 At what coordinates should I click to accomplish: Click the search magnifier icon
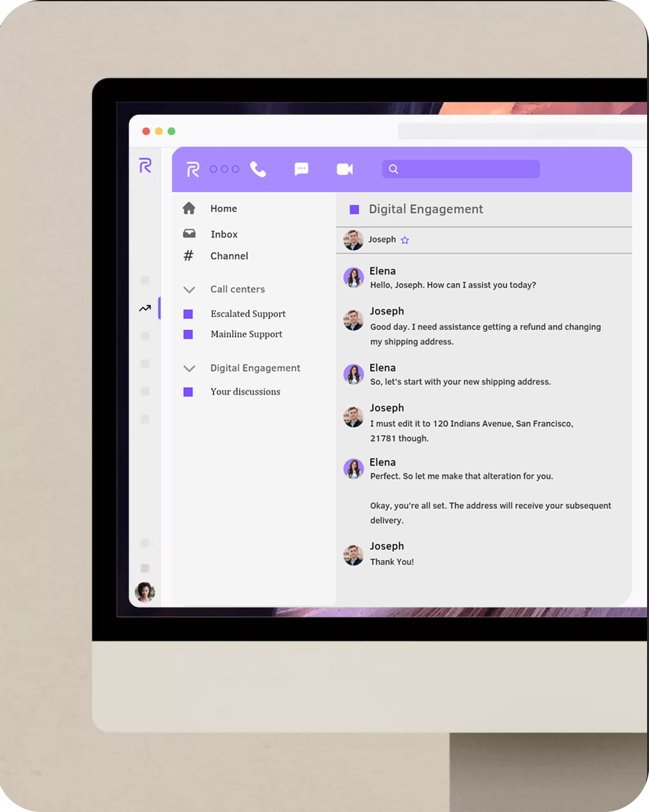(393, 169)
